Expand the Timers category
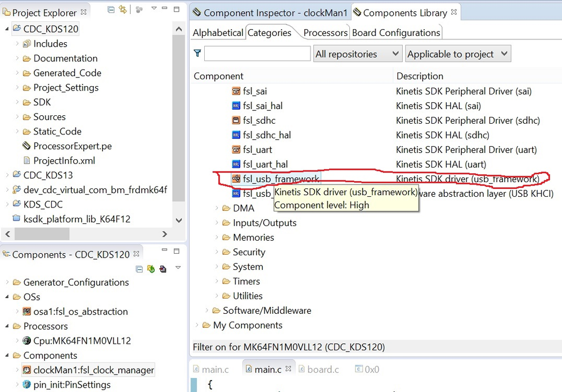 217,281
